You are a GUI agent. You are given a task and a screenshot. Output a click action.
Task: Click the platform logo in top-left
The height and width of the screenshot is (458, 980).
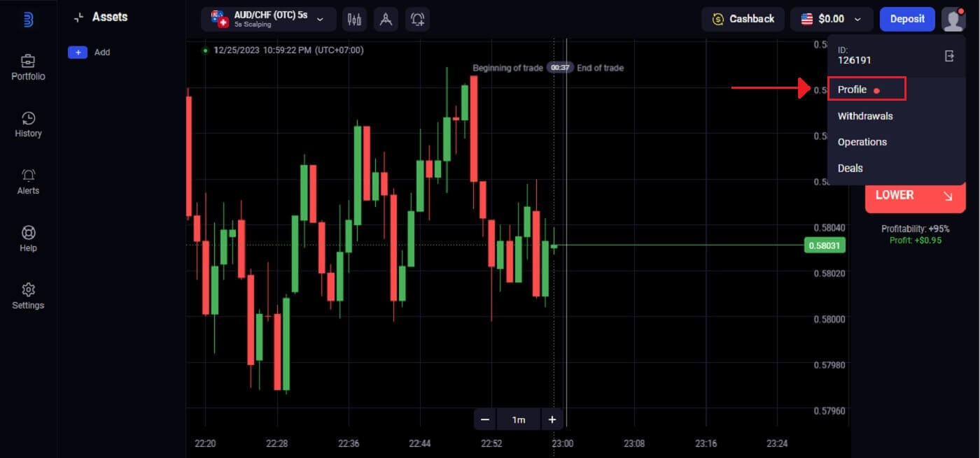coord(28,19)
